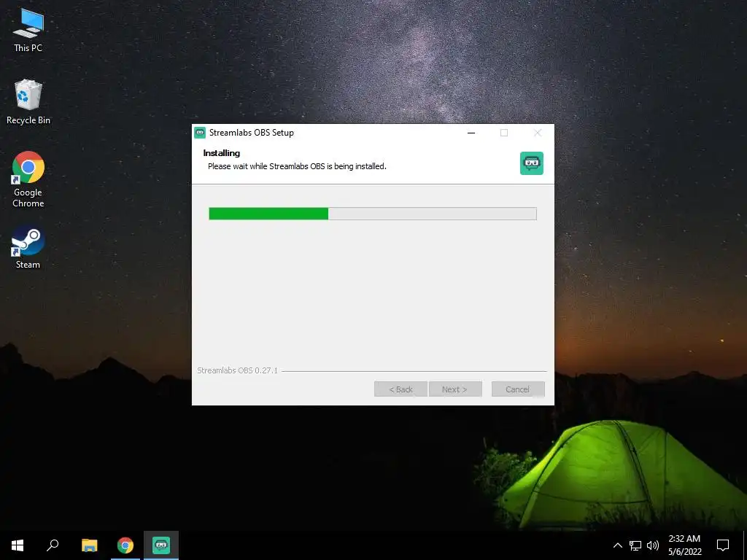Click the green installation progress bar
Viewport: 747px width, 560px height.
pyautogui.click(x=373, y=214)
